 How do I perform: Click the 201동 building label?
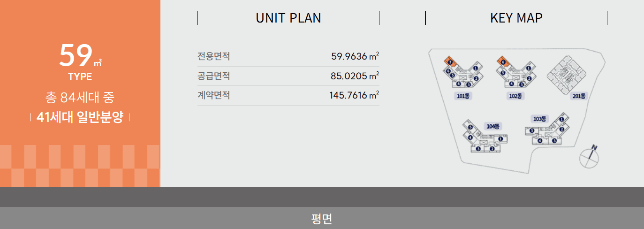pos(579,96)
